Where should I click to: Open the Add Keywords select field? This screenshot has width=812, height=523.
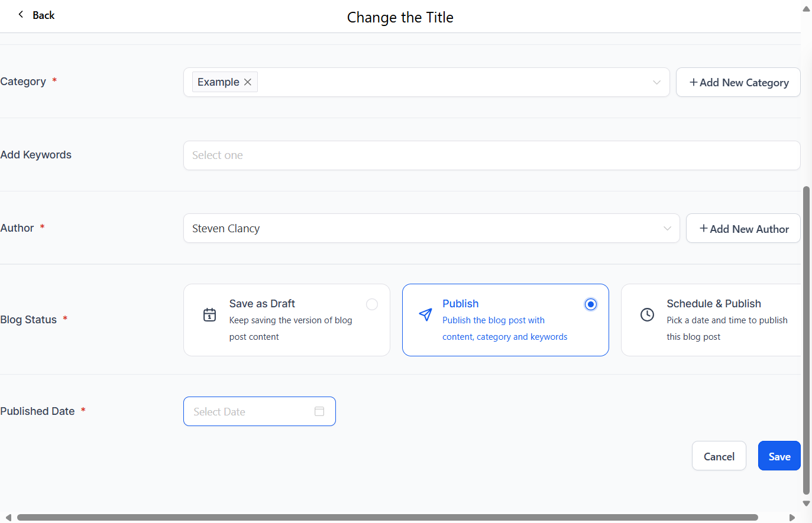pos(491,155)
